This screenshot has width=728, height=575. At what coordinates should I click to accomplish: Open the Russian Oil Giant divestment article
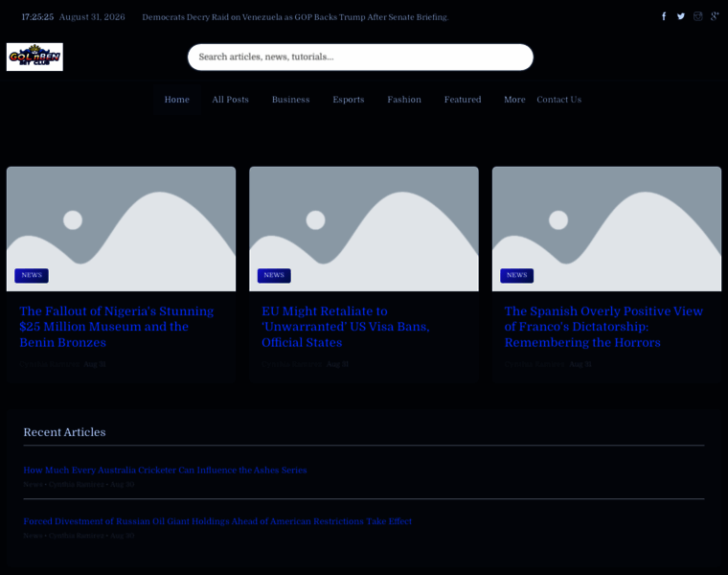click(x=217, y=521)
